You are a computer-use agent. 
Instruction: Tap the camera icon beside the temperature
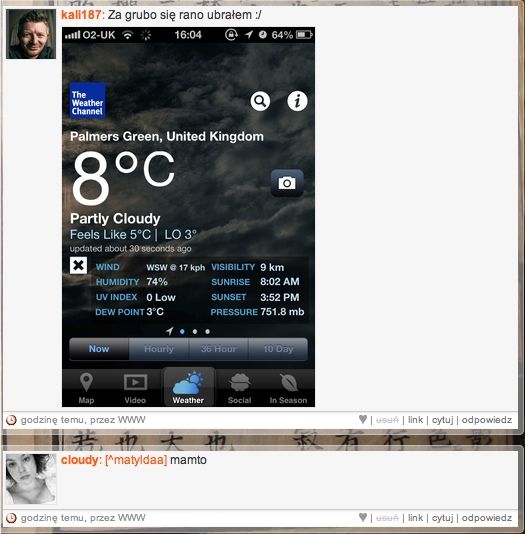pyautogui.click(x=287, y=183)
